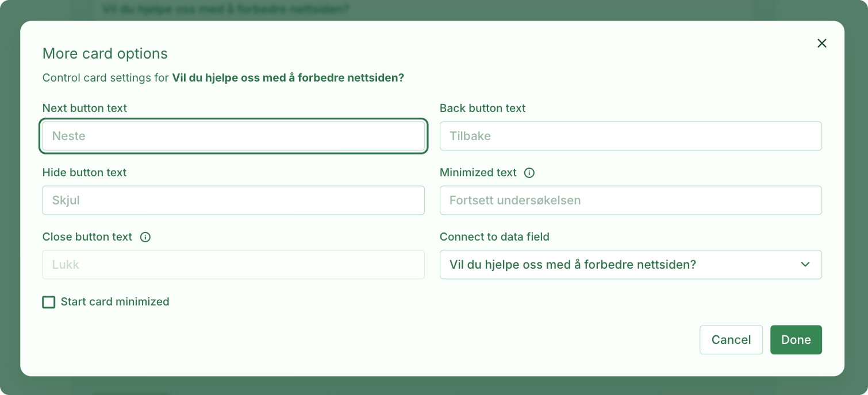This screenshot has width=868, height=395.
Task: Cancel the card options changes
Action: pyautogui.click(x=731, y=340)
